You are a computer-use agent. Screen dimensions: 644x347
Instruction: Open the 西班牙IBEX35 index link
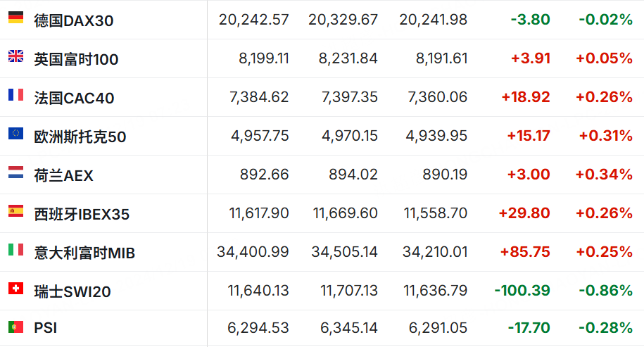pyautogui.click(x=82, y=214)
